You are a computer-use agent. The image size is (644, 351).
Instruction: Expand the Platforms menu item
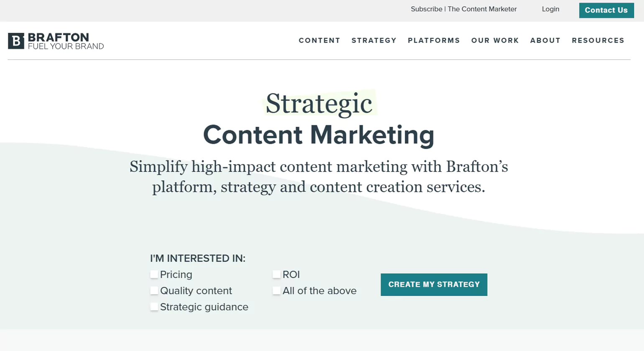coord(434,41)
